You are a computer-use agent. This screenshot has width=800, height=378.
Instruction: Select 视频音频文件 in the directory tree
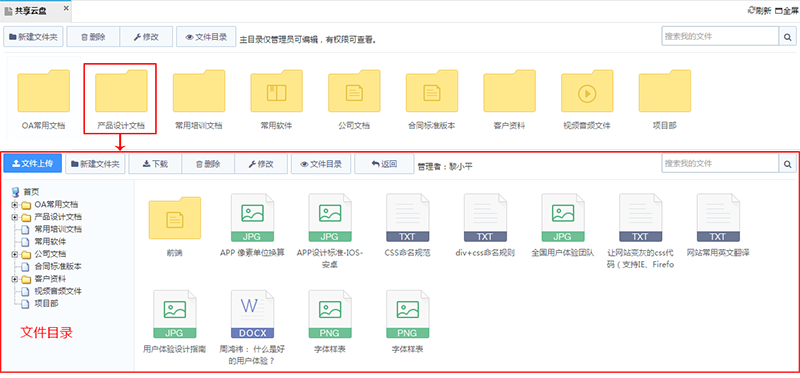pos(58,291)
